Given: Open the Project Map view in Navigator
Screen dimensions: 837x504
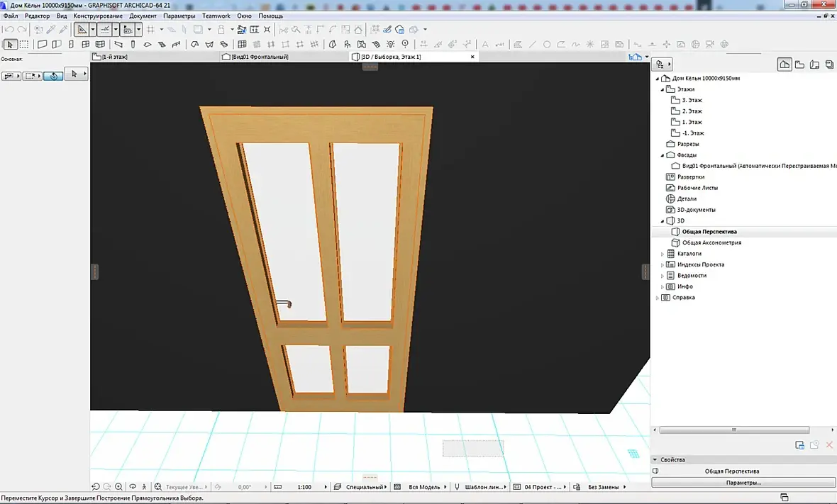Looking at the screenshot, I should point(785,65).
